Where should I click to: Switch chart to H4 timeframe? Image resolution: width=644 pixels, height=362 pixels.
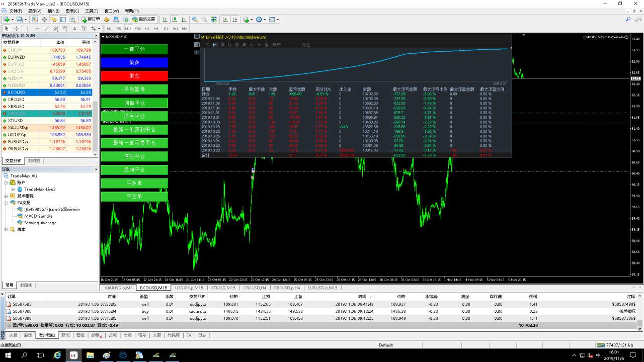pos(156,29)
